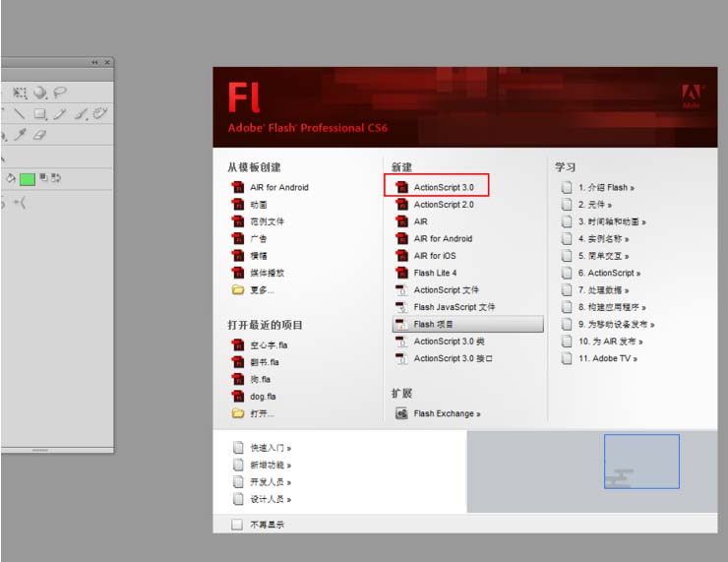Pick the 媒体播放 template category
Screen dimensions: 728x562
coord(257,273)
